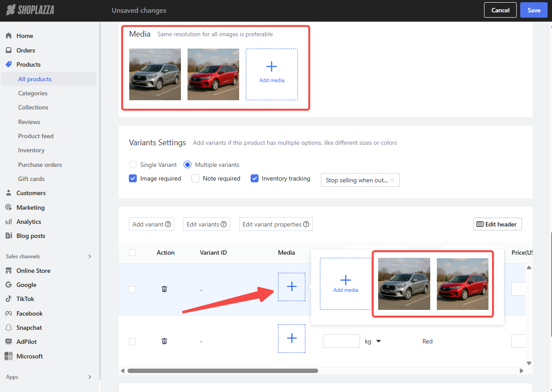Viewport: 552px width, 392px height.
Task: Open Categories in sidebar
Action: click(33, 93)
